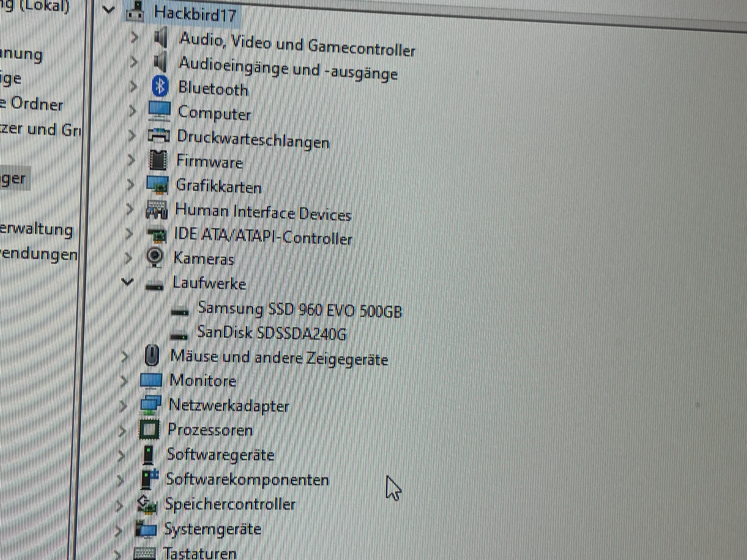This screenshot has width=747, height=560.
Task: Collapse the Laufwerke drives category
Action: (x=127, y=282)
